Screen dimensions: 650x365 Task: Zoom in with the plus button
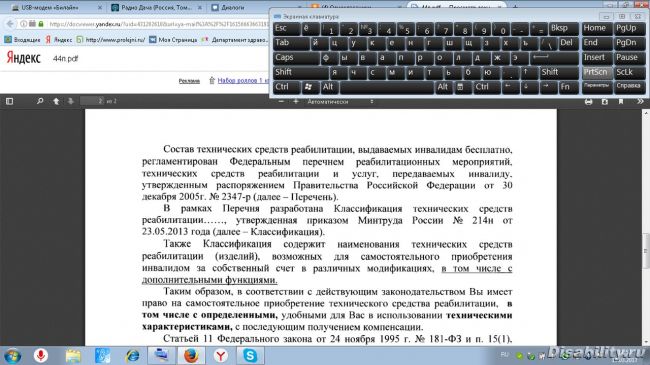(296, 101)
